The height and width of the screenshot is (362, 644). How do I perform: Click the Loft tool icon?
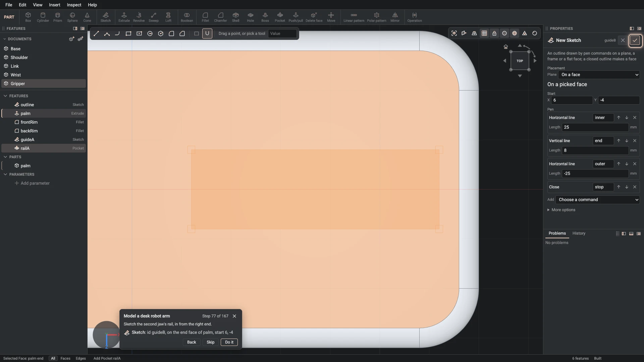click(168, 17)
